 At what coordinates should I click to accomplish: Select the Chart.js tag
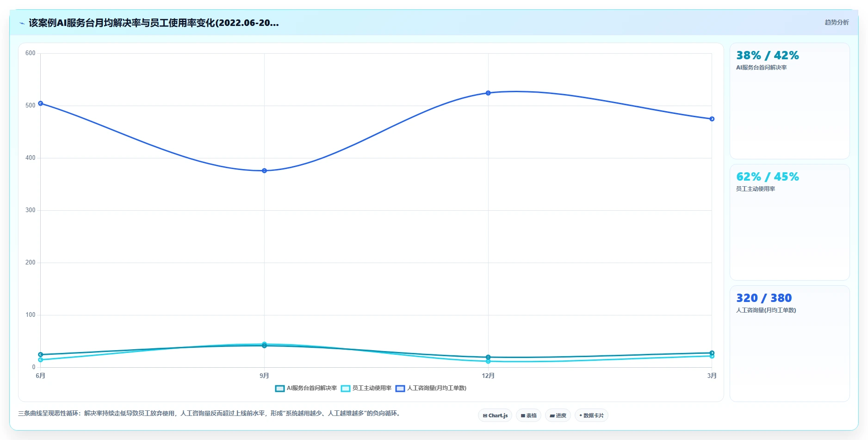(495, 415)
